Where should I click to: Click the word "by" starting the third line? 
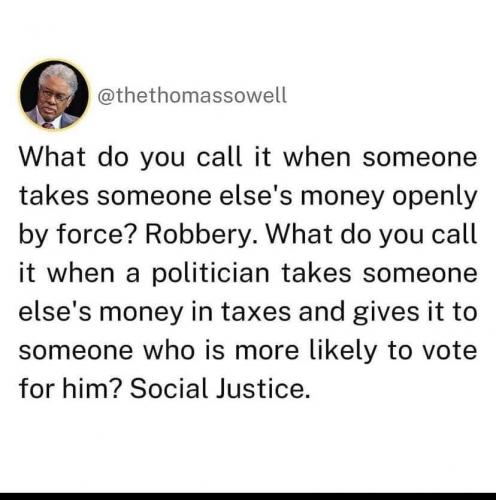tap(34, 235)
